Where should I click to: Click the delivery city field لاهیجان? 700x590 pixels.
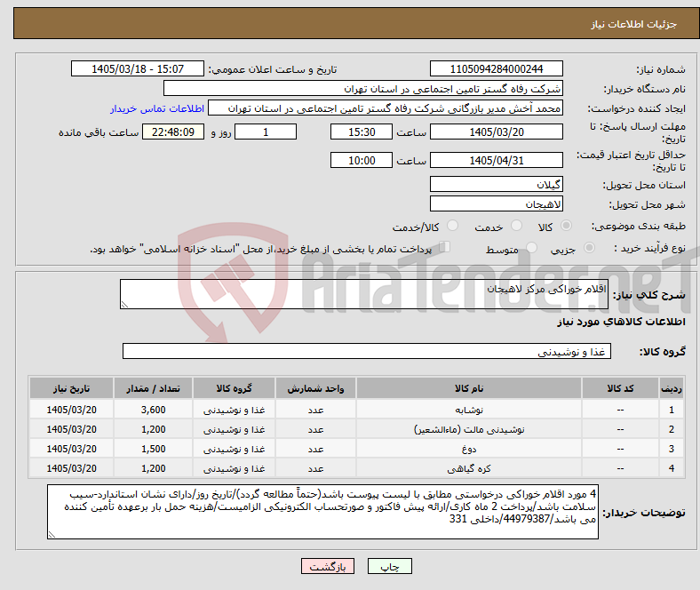tap(497, 203)
